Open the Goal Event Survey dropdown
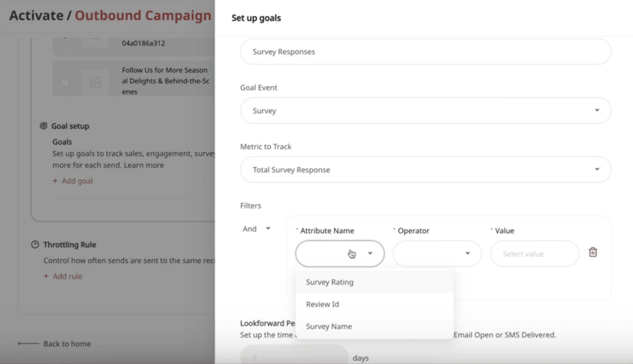The width and height of the screenshot is (633, 364). 425,111
